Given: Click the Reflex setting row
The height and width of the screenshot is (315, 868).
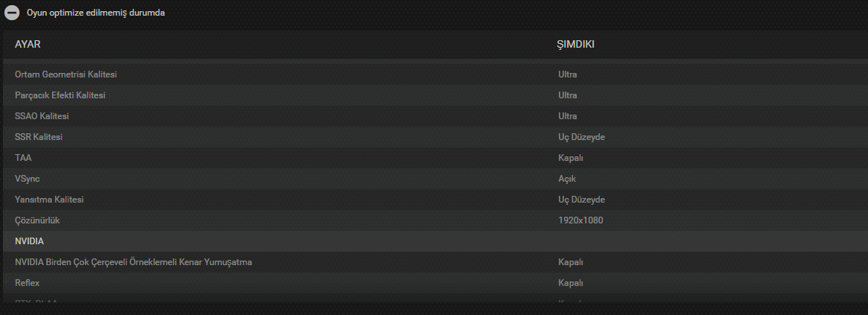Looking at the screenshot, I should [27, 283].
